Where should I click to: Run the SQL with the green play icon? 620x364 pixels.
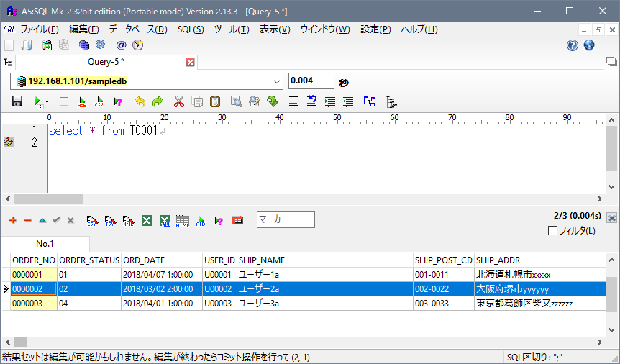tap(37, 101)
